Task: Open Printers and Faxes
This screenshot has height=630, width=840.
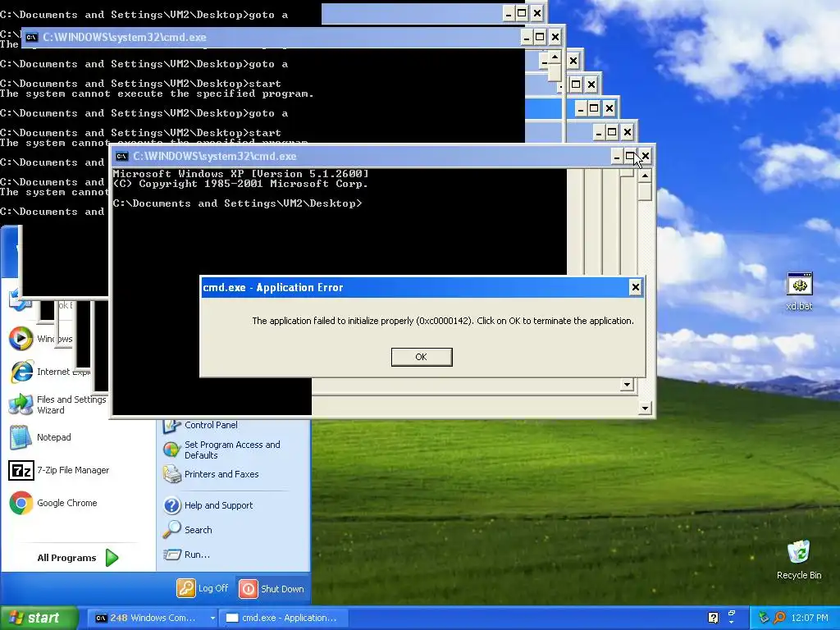Action: click(x=211, y=474)
